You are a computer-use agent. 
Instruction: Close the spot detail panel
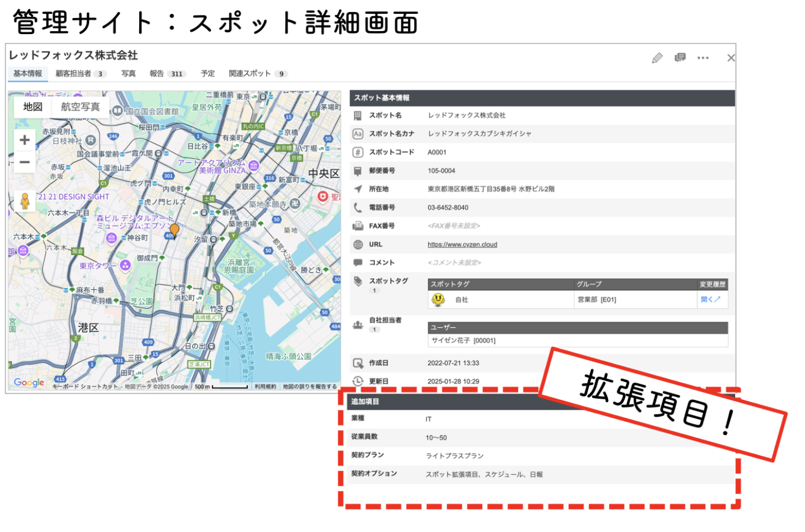(731, 58)
